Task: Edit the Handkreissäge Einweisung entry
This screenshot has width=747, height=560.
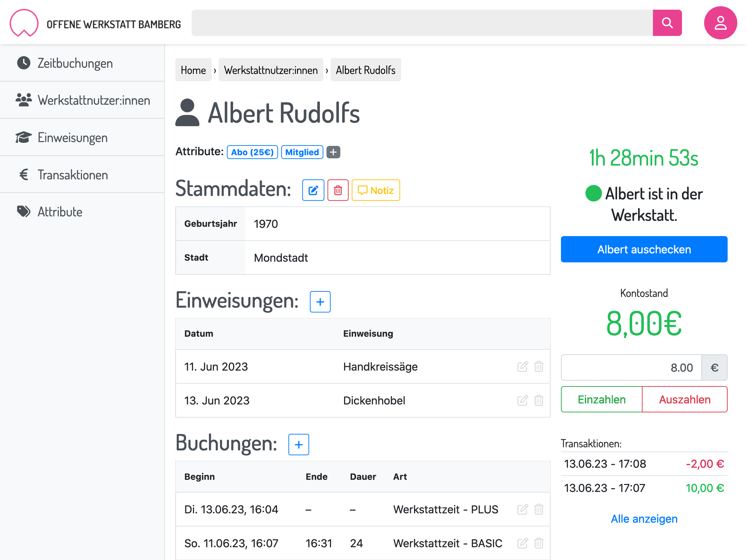Action: (x=522, y=366)
